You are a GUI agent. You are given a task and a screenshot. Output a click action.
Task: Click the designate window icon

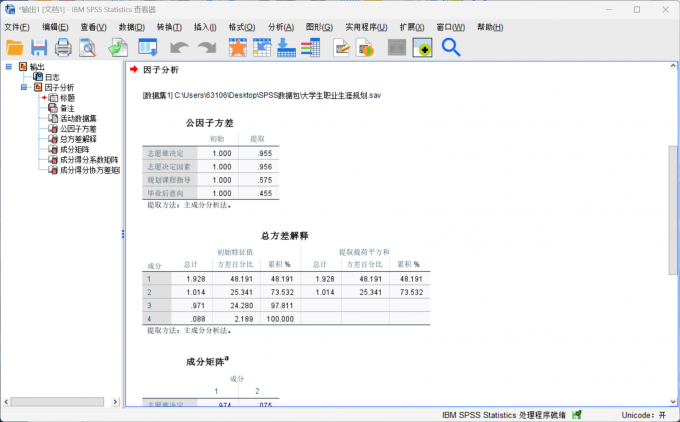tap(422, 48)
